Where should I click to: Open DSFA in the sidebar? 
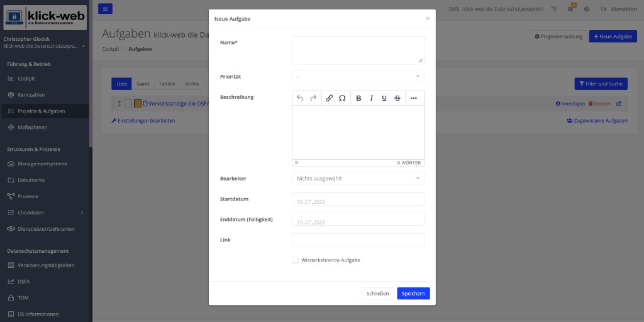pyautogui.click(x=45, y=282)
